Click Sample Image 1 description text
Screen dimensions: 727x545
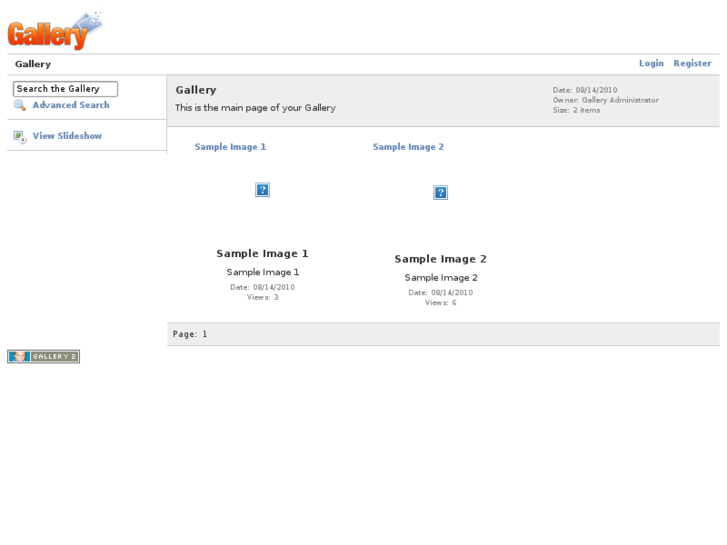pyautogui.click(x=262, y=272)
